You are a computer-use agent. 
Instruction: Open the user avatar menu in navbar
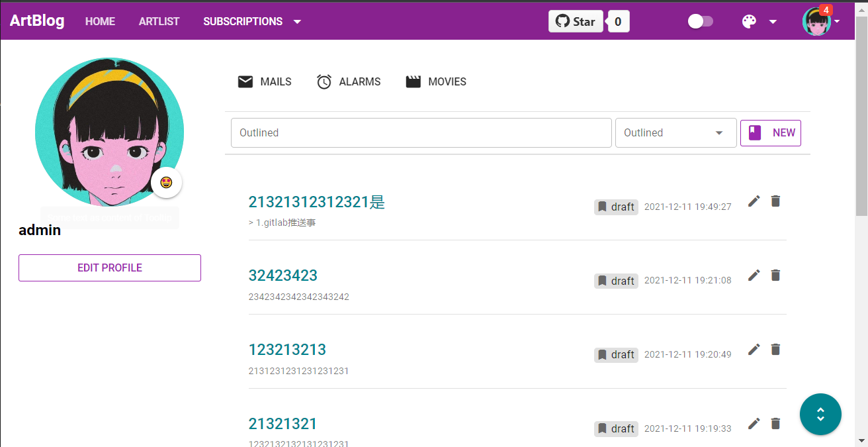coord(816,22)
